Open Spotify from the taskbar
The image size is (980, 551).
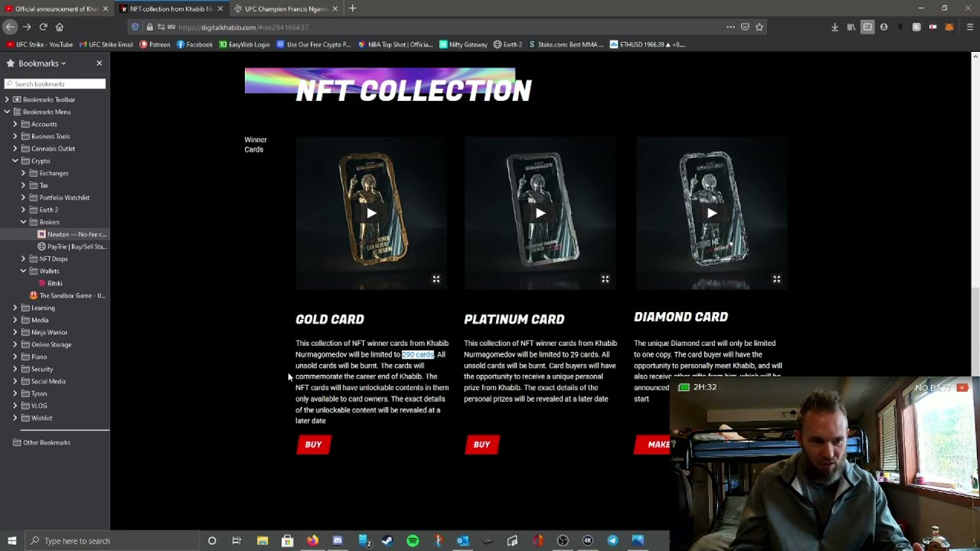(413, 541)
